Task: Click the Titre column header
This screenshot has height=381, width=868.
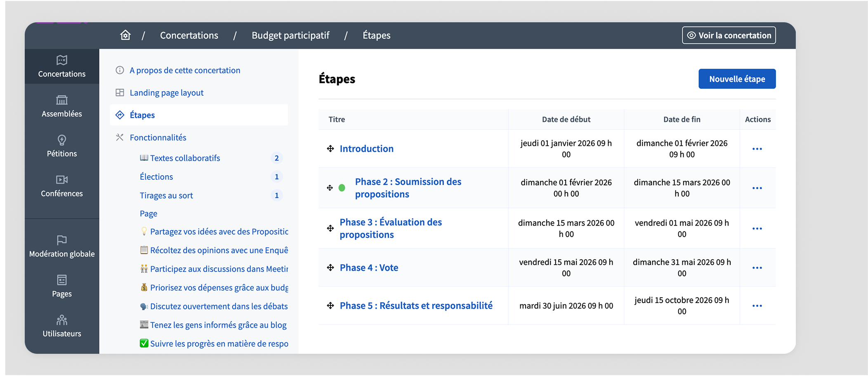Action: coord(337,119)
